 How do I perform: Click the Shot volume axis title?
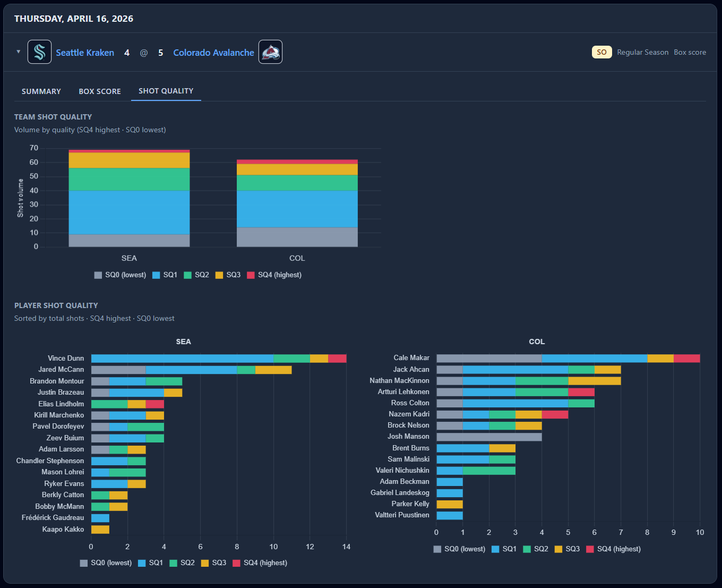point(21,198)
